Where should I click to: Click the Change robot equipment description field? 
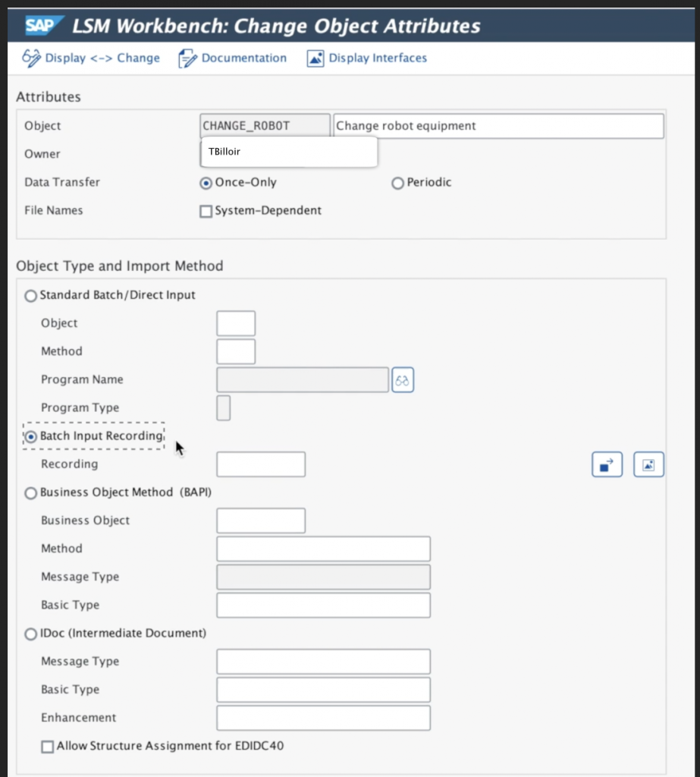click(x=498, y=126)
